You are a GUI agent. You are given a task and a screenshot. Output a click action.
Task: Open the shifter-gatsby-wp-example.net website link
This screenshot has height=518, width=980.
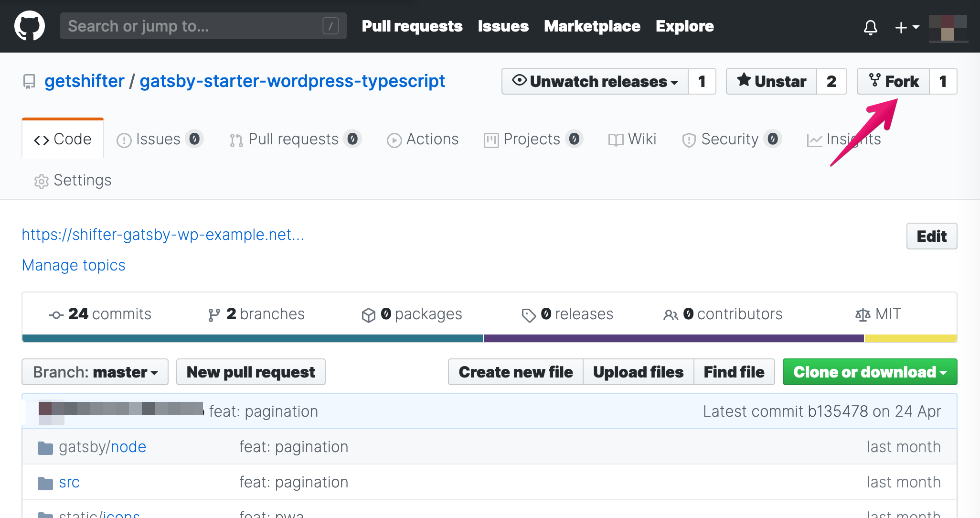(x=163, y=235)
